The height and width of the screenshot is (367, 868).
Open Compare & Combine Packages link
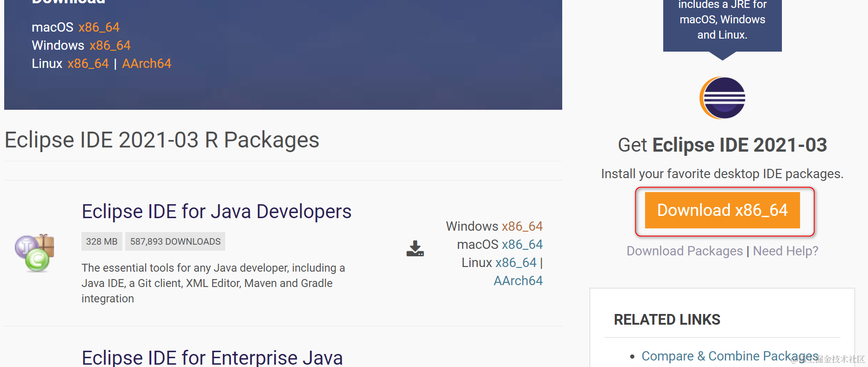click(730, 356)
